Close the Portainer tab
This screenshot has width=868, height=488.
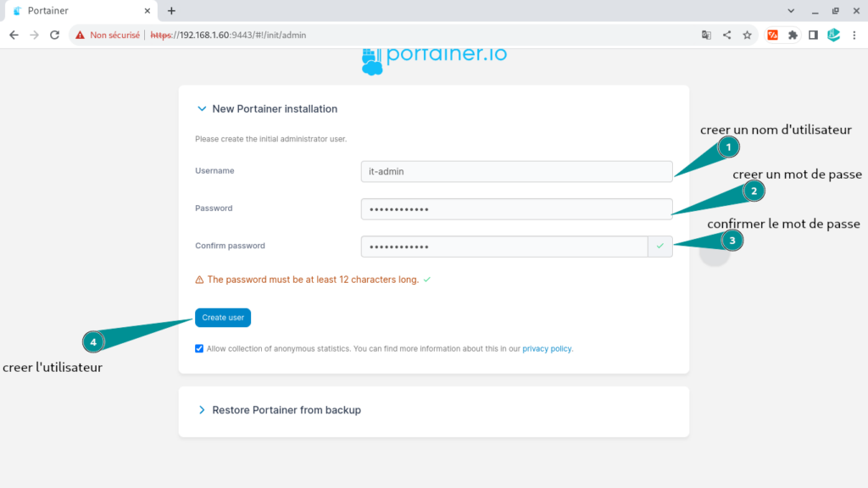(x=147, y=10)
